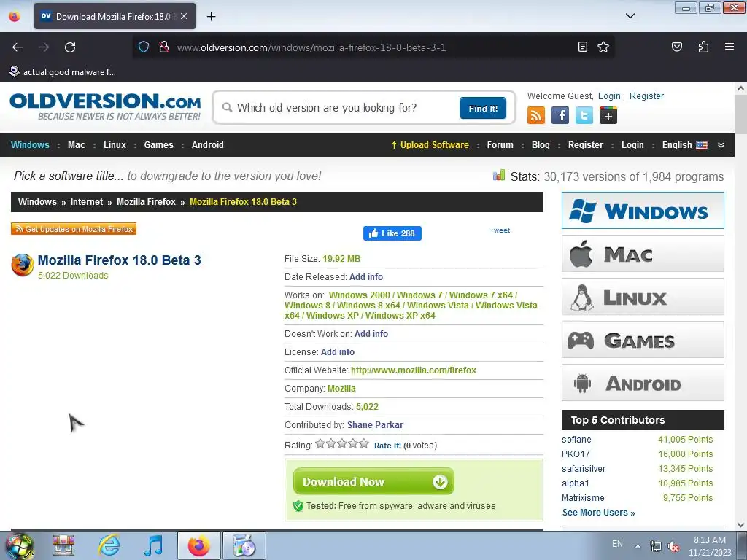Open the Mac category banner in sidebar
The image size is (747, 560).
point(643,253)
